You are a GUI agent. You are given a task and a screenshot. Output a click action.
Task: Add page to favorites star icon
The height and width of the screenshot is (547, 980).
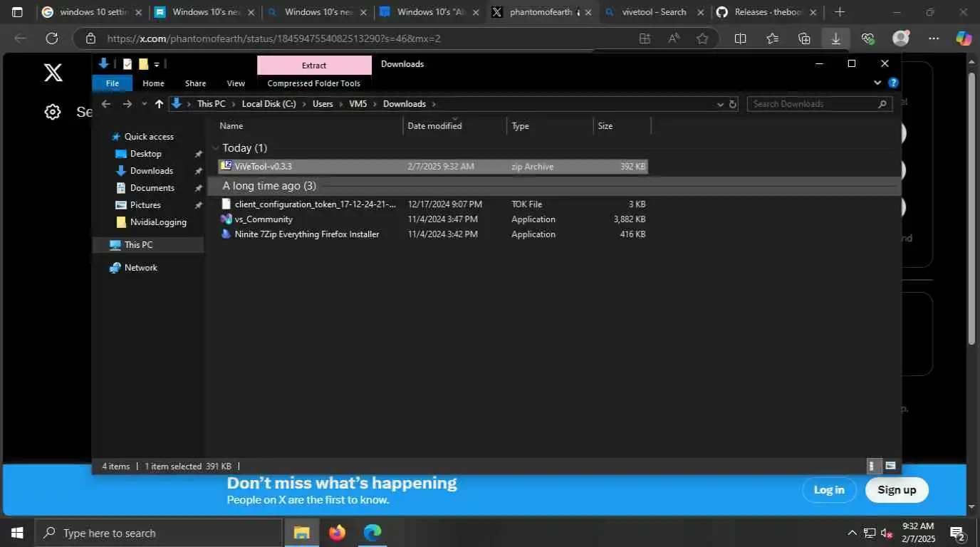702,38
